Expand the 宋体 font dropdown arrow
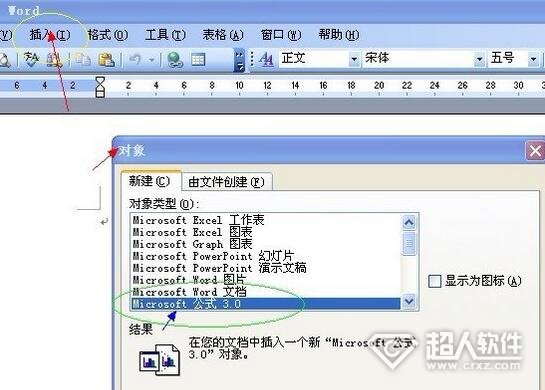 pos(479,59)
